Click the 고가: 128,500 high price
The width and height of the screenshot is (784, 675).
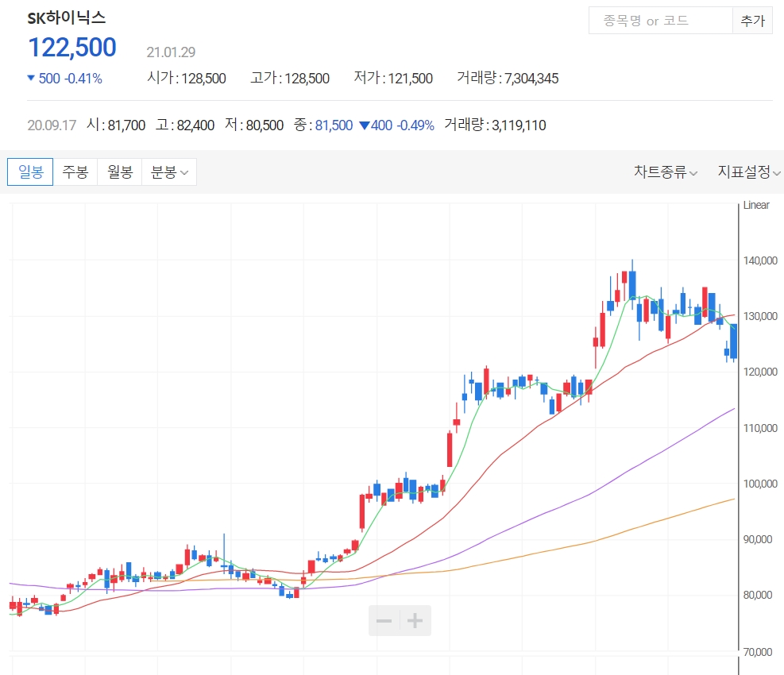290,78
